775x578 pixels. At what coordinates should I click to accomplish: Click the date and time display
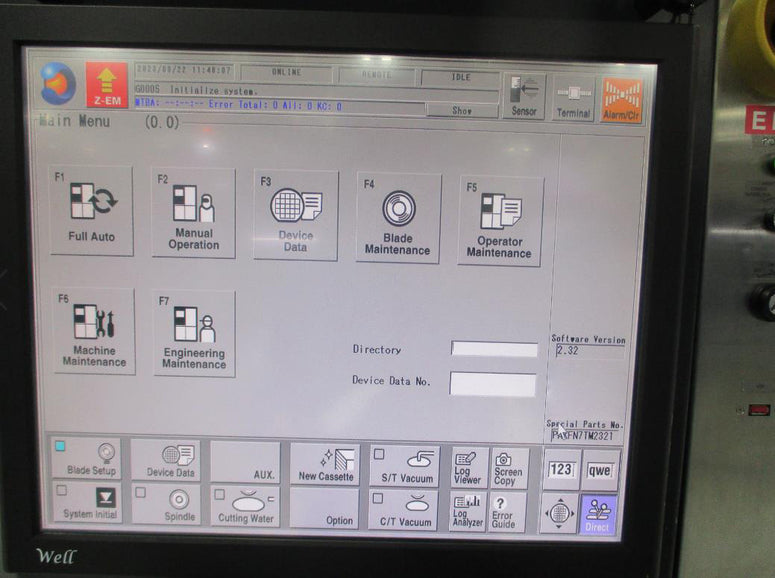pyautogui.click(x=184, y=70)
